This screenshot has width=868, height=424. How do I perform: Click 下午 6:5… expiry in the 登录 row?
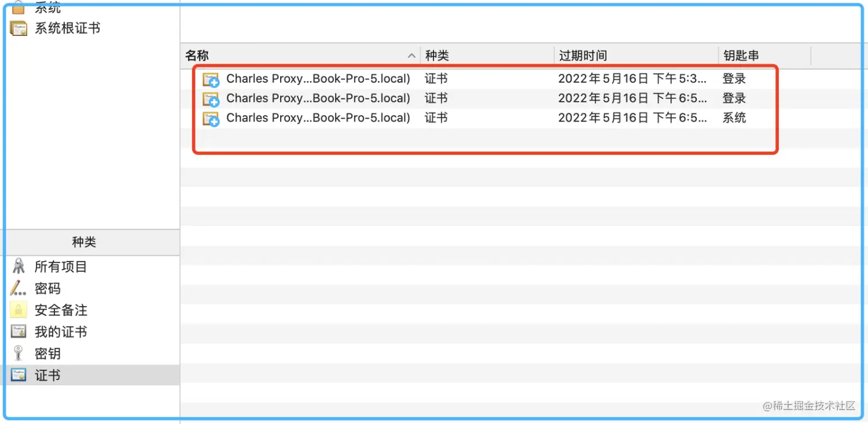[x=632, y=98]
